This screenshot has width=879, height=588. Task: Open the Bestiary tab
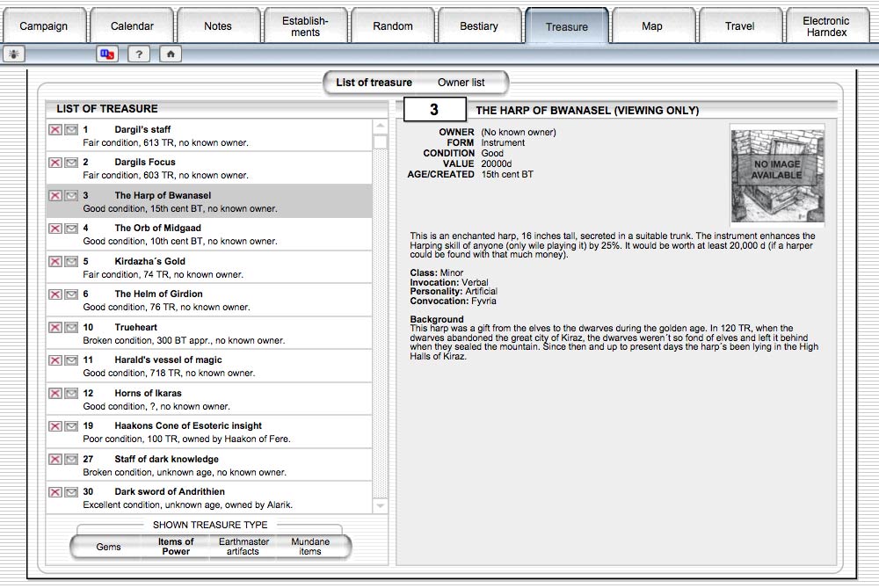(479, 26)
